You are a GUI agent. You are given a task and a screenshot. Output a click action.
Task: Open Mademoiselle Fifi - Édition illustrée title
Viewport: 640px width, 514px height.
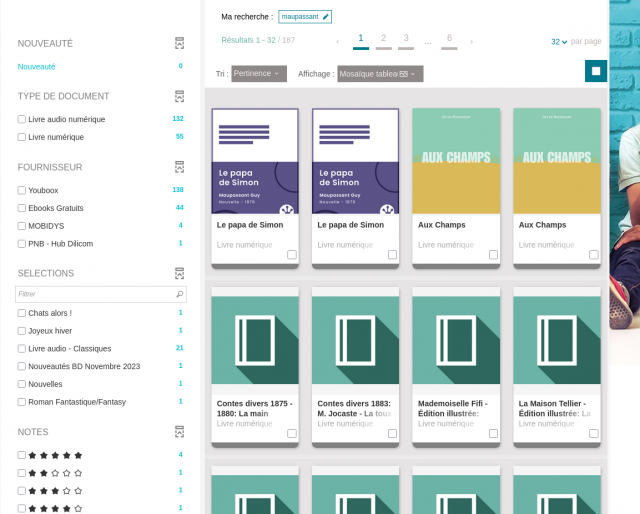tap(453, 408)
